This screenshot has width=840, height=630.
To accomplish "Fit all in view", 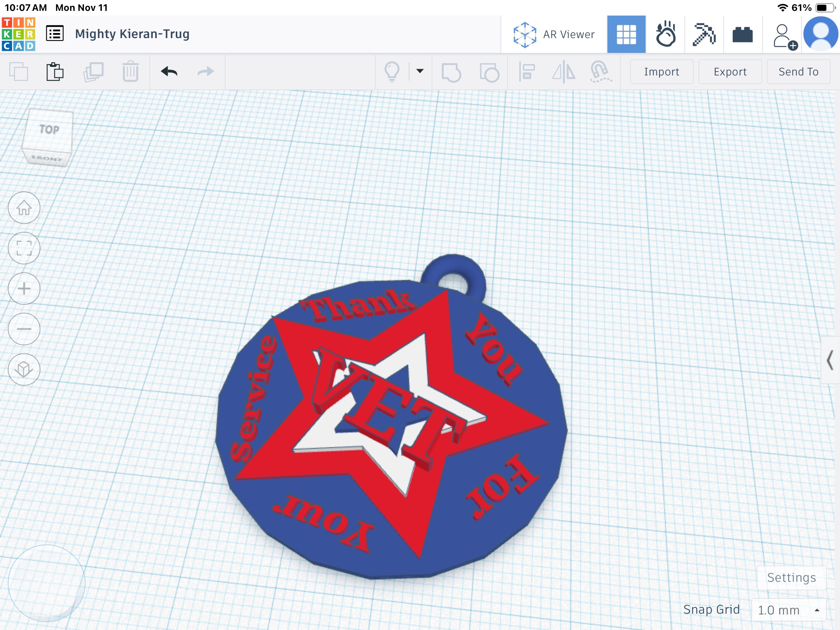I will 24,248.
